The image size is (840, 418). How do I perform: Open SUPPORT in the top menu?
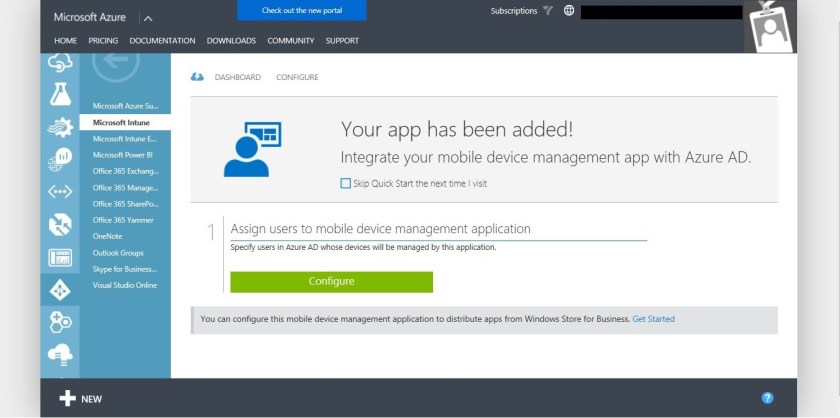342,41
